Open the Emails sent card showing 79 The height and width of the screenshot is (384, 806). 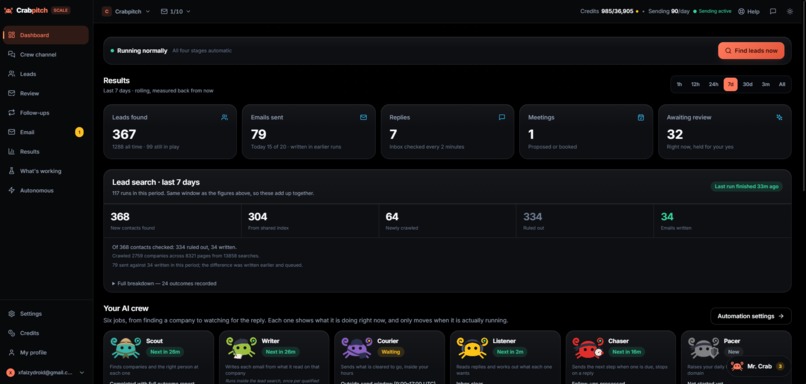point(308,132)
